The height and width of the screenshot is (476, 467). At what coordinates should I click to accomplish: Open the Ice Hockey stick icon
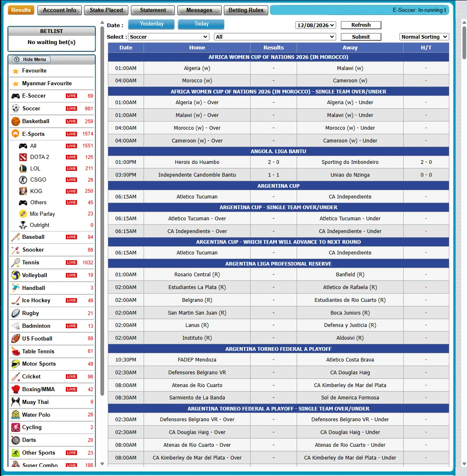pyautogui.click(x=16, y=301)
